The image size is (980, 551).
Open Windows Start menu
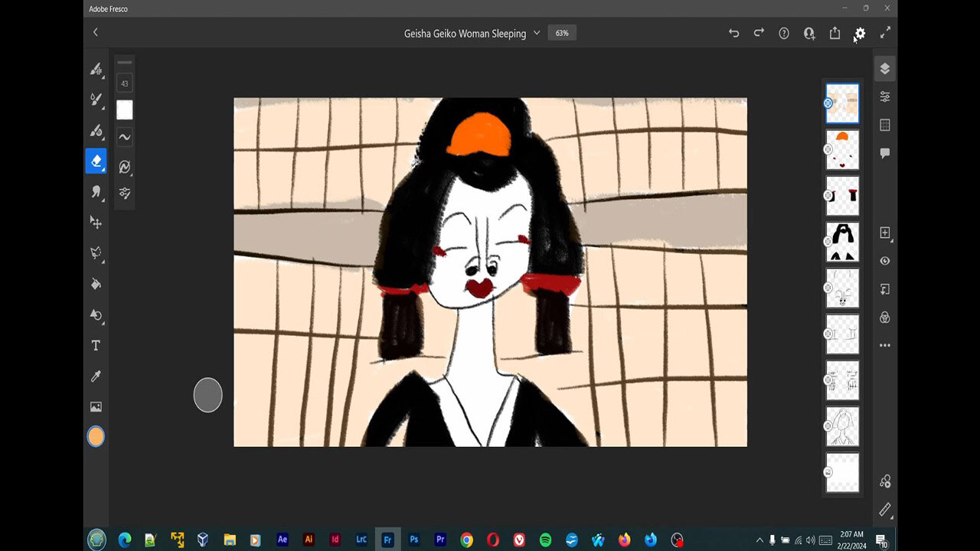[97, 540]
